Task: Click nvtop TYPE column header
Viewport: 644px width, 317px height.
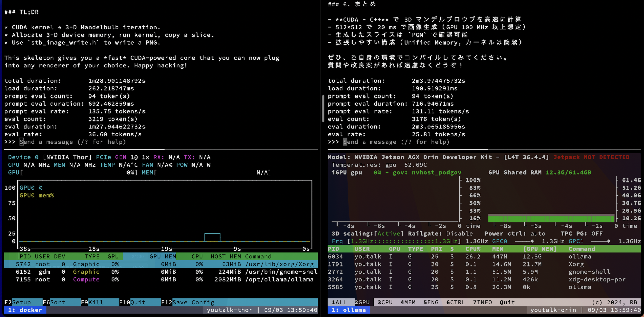Action: [92, 256]
